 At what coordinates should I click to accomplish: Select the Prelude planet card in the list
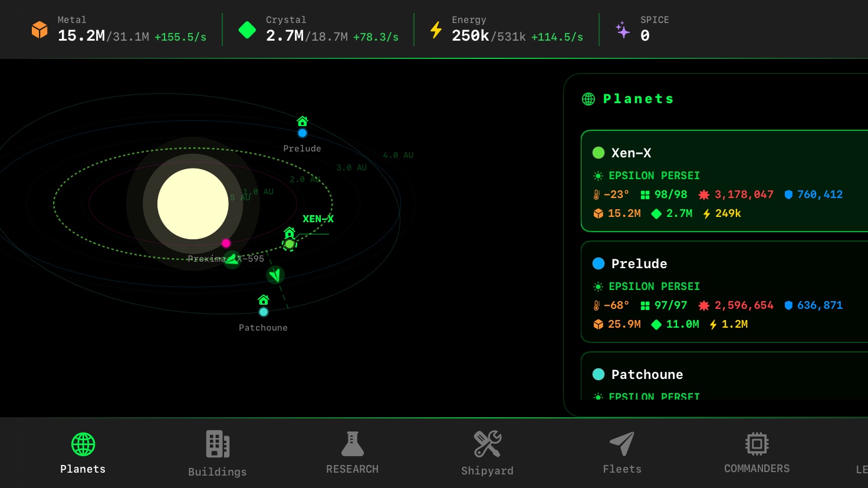coord(725,292)
